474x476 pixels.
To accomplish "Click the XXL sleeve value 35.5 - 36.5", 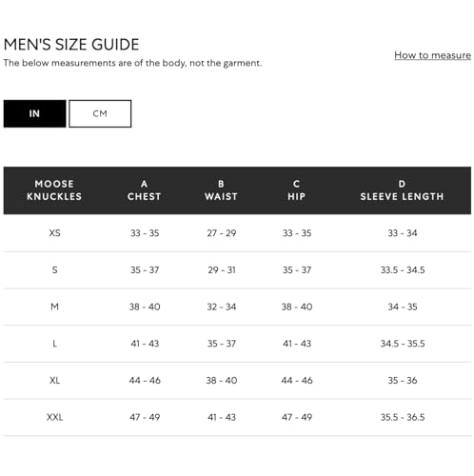I will [403, 417].
